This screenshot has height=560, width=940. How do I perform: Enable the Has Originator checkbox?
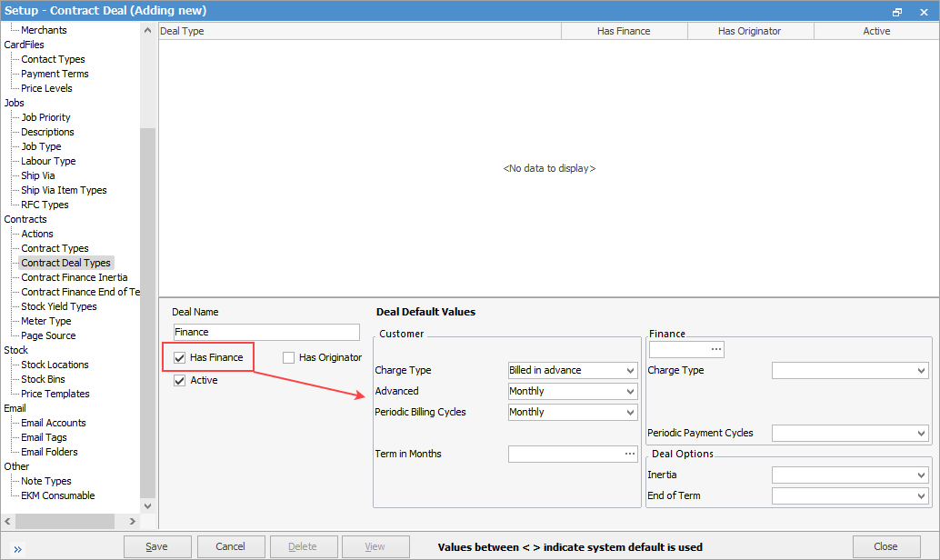click(288, 358)
